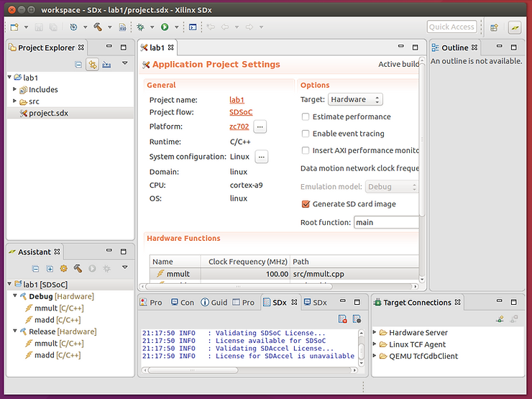Collapse Release [Hardware] configuration
The height and width of the screenshot is (399, 532).
pos(15,331)
